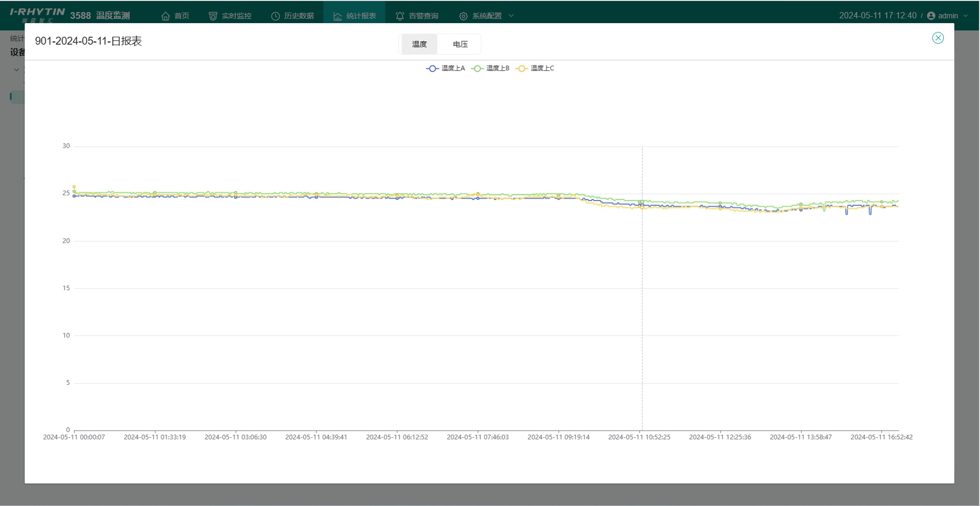The image size is (980, 506).
Task: Close the 901 daily report dialog
Action: click(937, 38)
